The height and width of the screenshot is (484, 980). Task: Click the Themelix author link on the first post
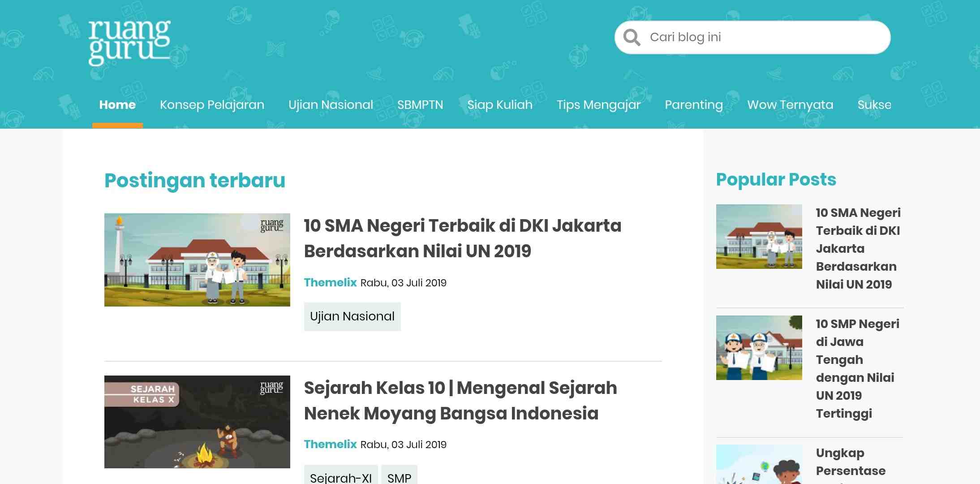[x=330, y=283]
